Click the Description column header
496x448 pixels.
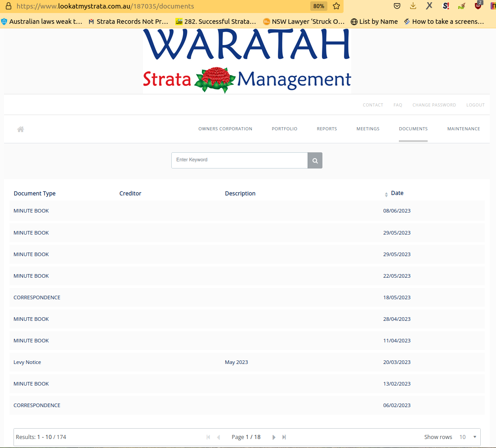click(240, 194)
